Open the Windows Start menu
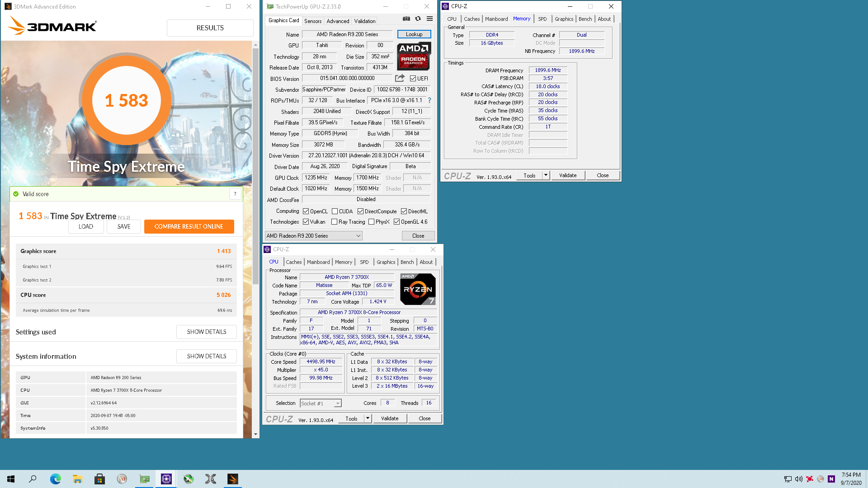This screenshot has height=488, width=868. [11, 479]
